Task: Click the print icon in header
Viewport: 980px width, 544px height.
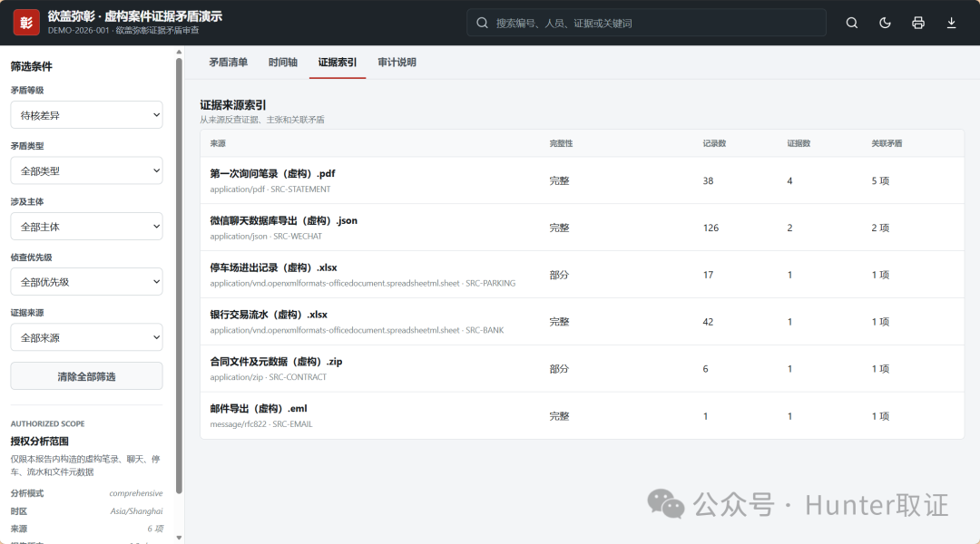Action: 918,23
